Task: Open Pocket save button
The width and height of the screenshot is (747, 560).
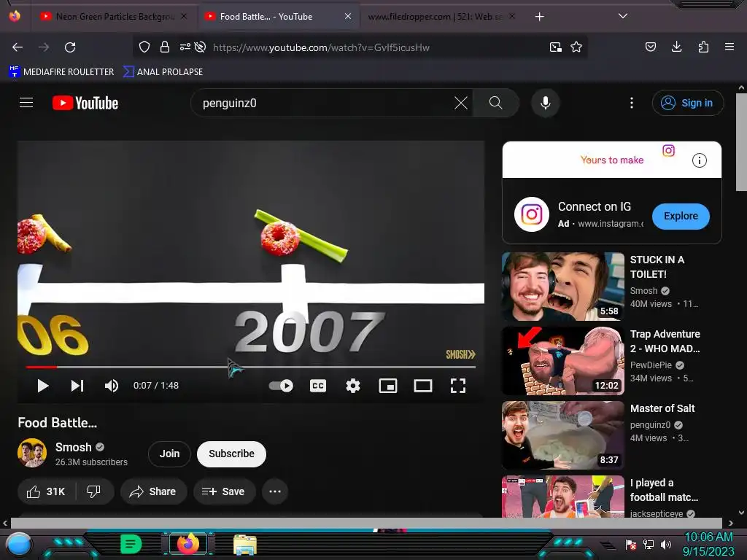Action: pos(650,47)
